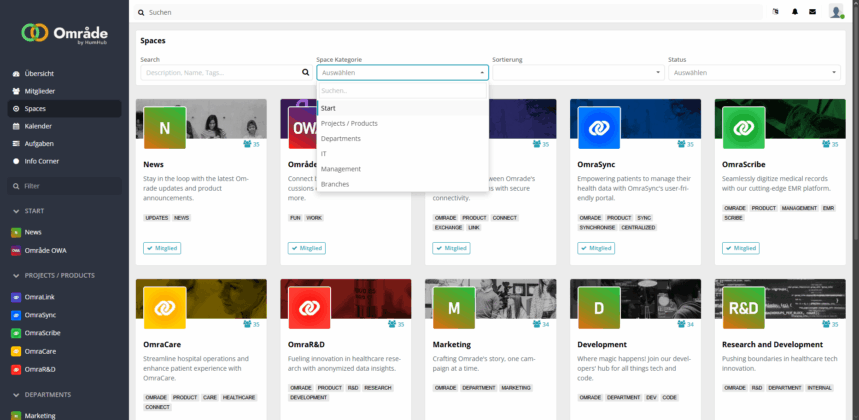Image resolution: width=859 pixels, height=420 pixels.
Task: Click Mitglied button on OmraScribe card
Action: [741, 248]
